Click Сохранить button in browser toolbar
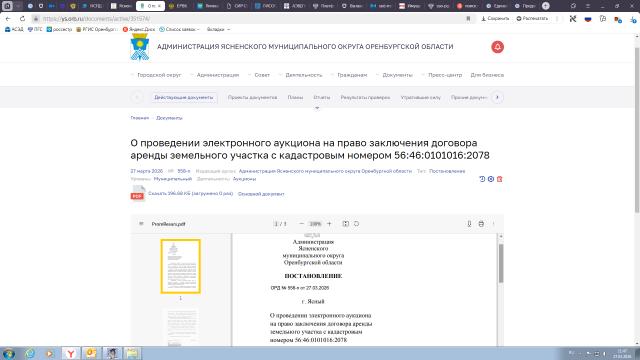Screen dimensions: 640x360 point(495,19)
